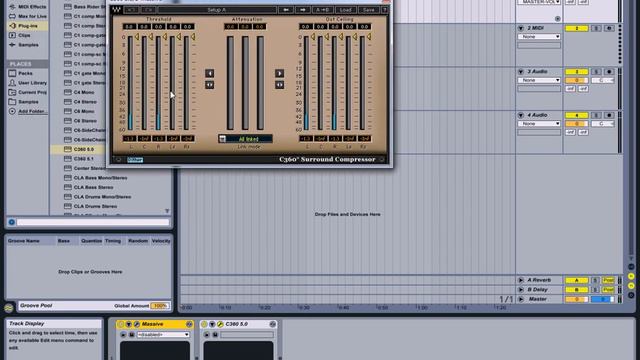Viewport: 640px width, 360px height.
Task: Toggle the C360 5.0 device activator
Action: point(204,324)
